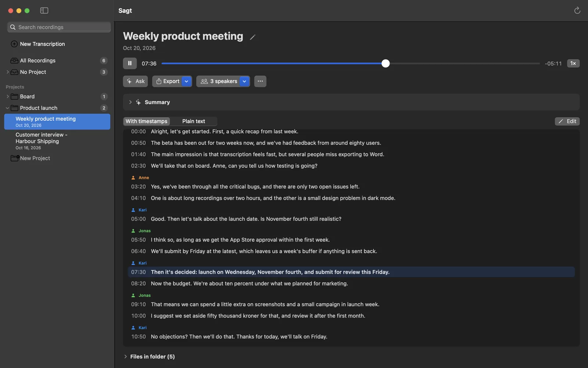The image size is (588, 368).
Task: Collapse the Product launch project chevron
Action: point(7,108)
